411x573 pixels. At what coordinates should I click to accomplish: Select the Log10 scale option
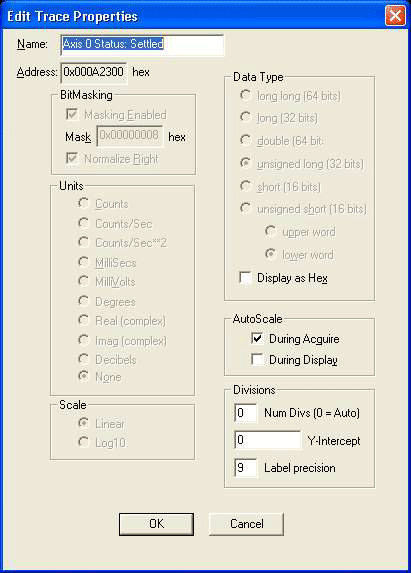coord(84,442)
